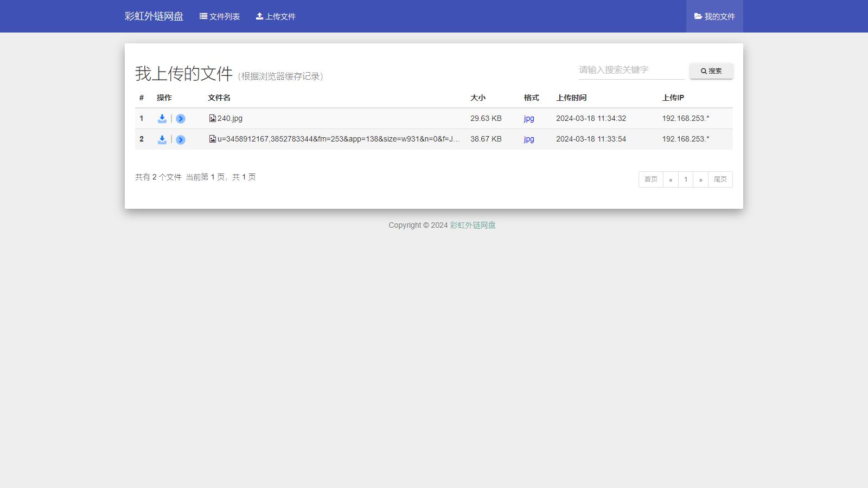This screenshot has width=868, height=488.
Task: Click jpg format link for 240.jpg
Action: coord(529,118)
